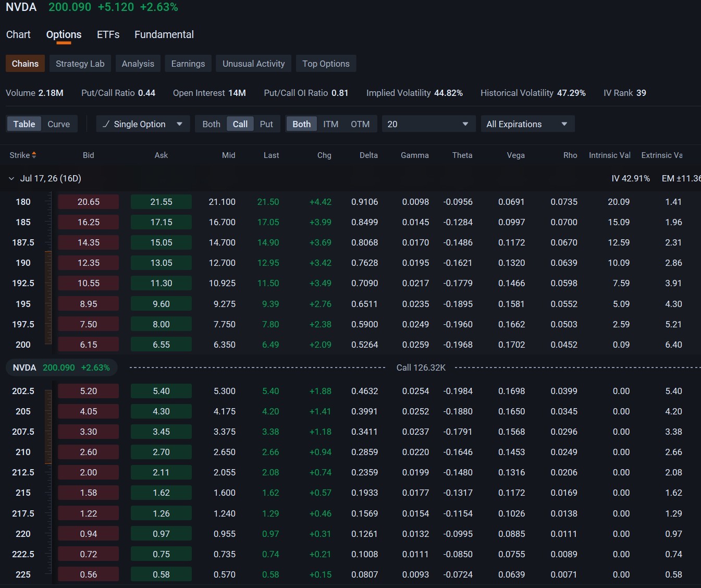Select the Put option type
This screenshot has height=588, width=701.
click(x=266, y=124)
